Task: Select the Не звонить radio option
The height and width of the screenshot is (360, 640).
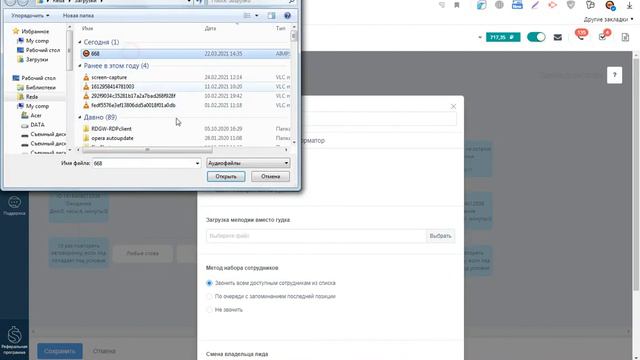Action: pos(209,310)
